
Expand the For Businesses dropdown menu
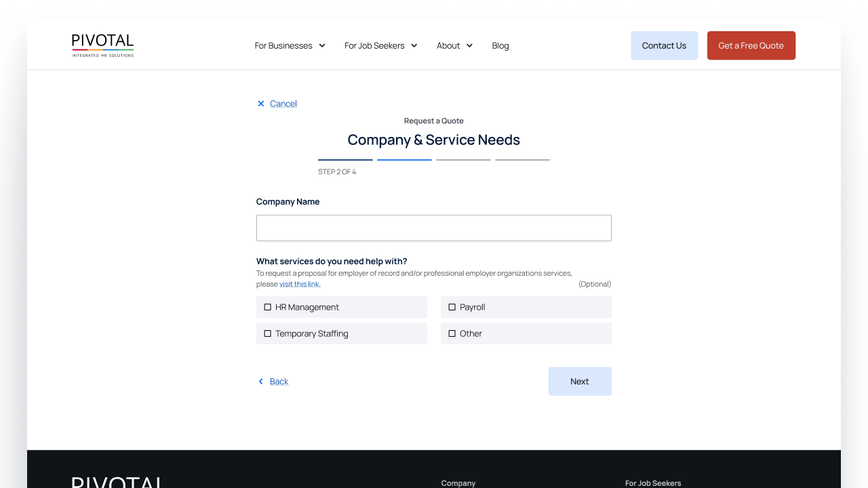pyautogui.click(x=290, y=45)
